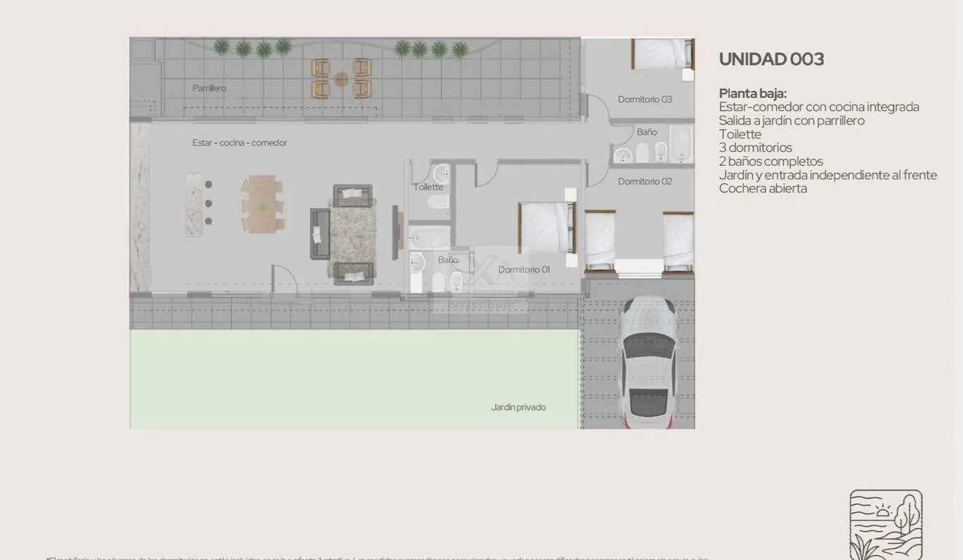Click the INVERSIONES watermark logo
Screen dimensions: 963x560
[481, 305]
